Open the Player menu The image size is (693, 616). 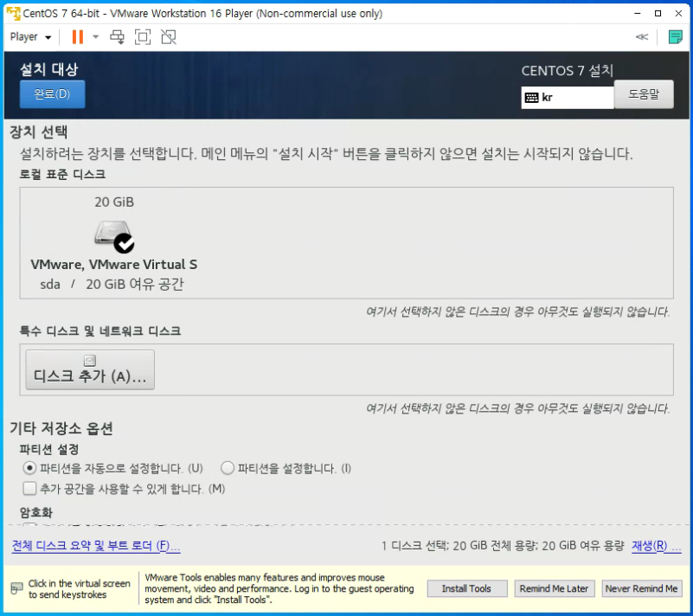point(30,36)
